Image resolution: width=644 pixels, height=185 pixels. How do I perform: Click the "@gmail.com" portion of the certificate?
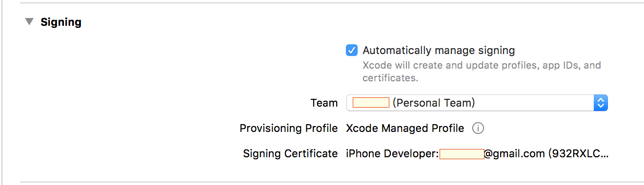[514, 154]
